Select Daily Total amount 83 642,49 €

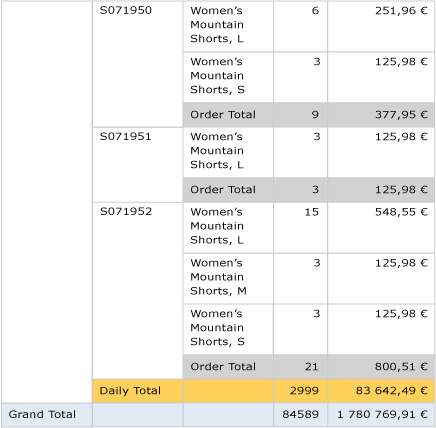(381, 391)
